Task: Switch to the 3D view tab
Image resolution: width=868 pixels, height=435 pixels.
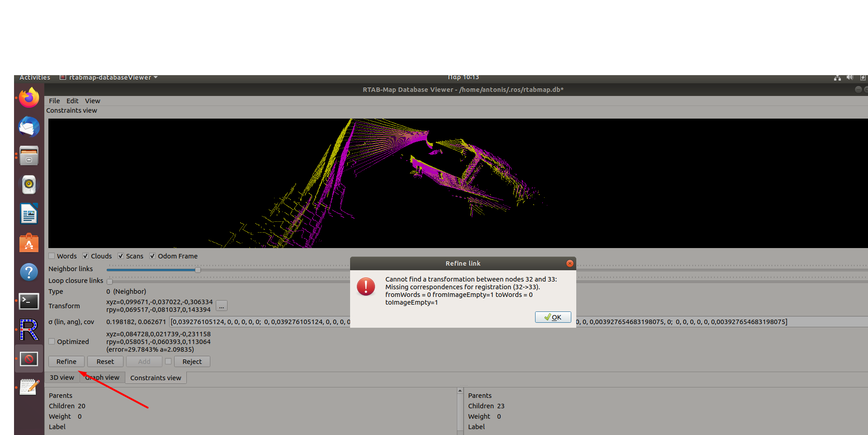Action: 62,378
